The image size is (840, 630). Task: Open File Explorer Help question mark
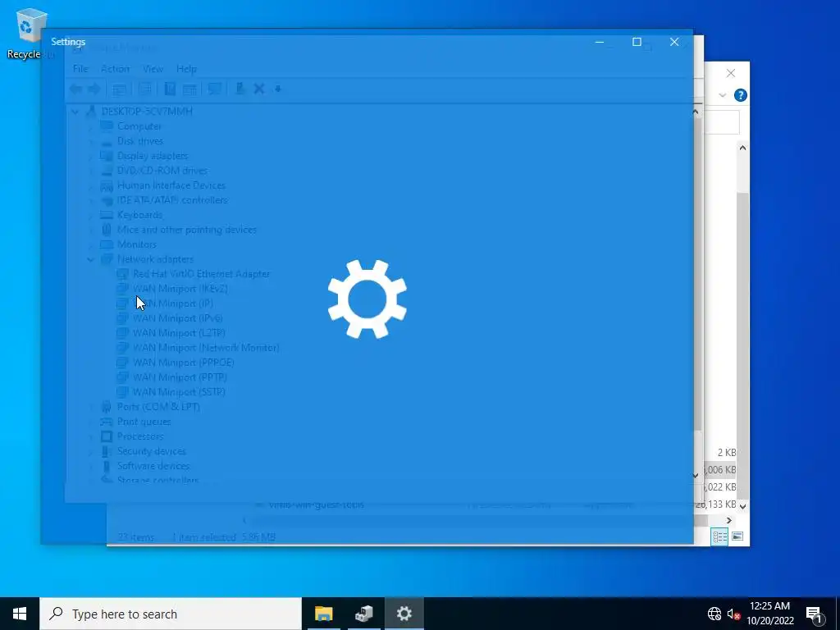(741, 95)
